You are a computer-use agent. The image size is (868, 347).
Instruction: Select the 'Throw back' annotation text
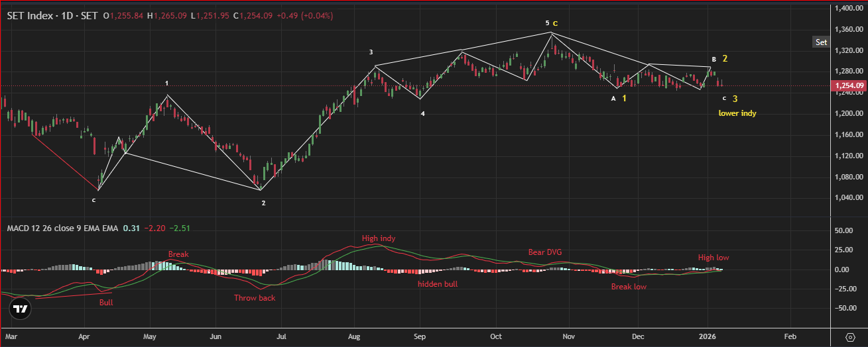point(254,298)
